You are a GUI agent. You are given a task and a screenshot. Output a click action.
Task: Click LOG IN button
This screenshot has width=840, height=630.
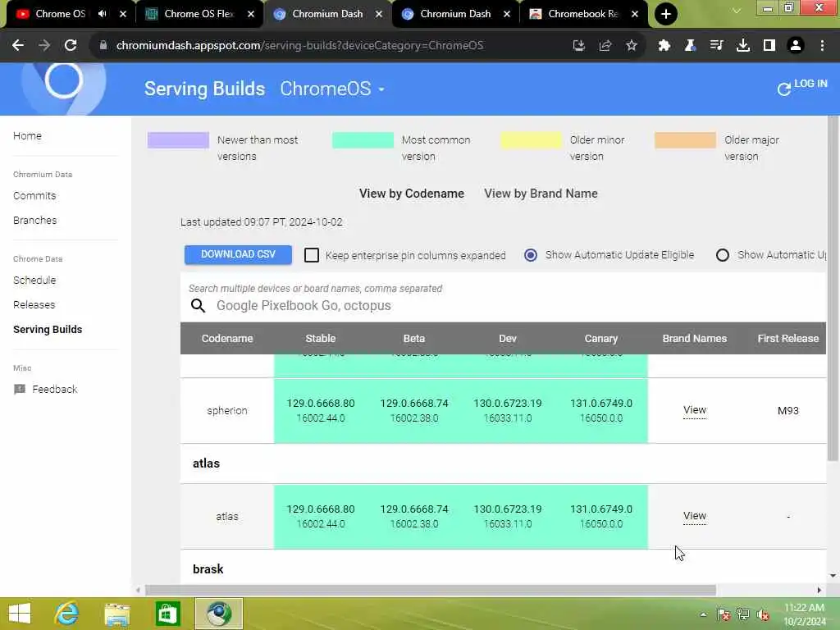810,84
